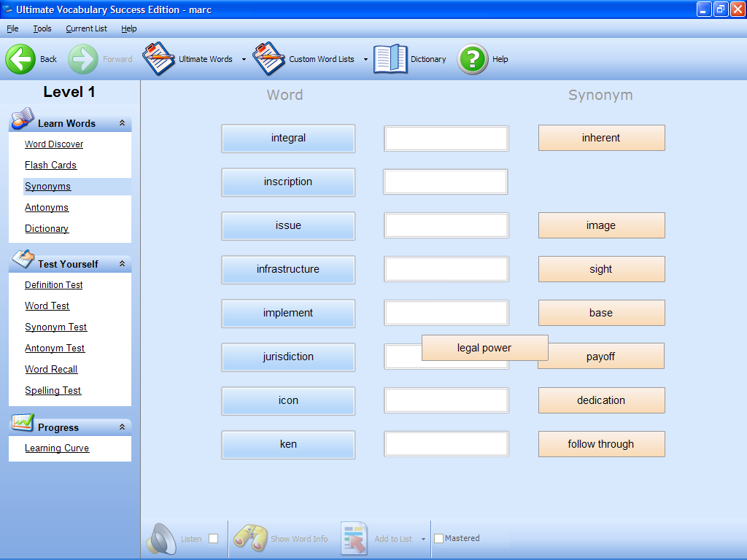Click the green Back arrow icon
Image resolution: width=747 pixels, height=560 pixels.
20,59
